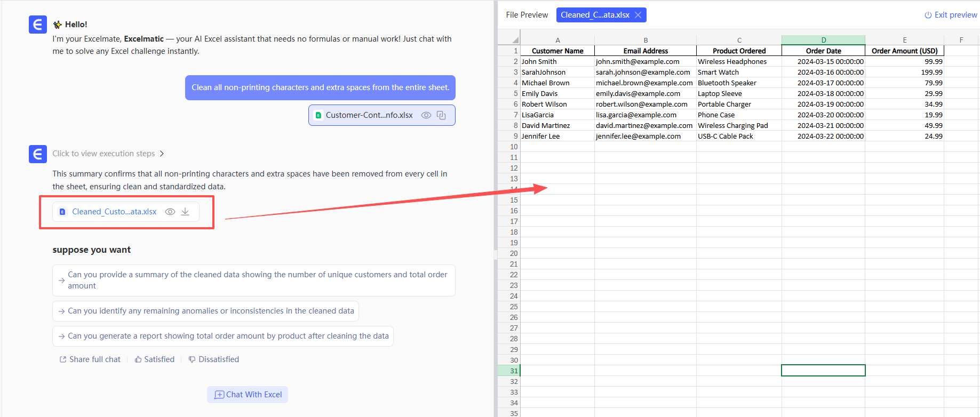Open the Cleaned_Custo...ata.xlsx file link
This screenshot has width=980, height=417.
[114, 212]
